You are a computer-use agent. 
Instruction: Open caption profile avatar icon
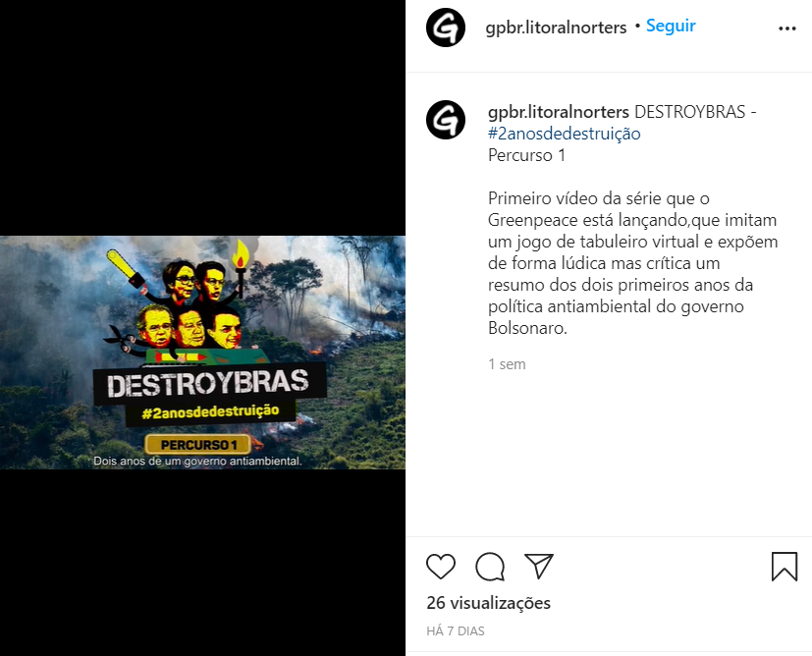(x=446, y=120)
